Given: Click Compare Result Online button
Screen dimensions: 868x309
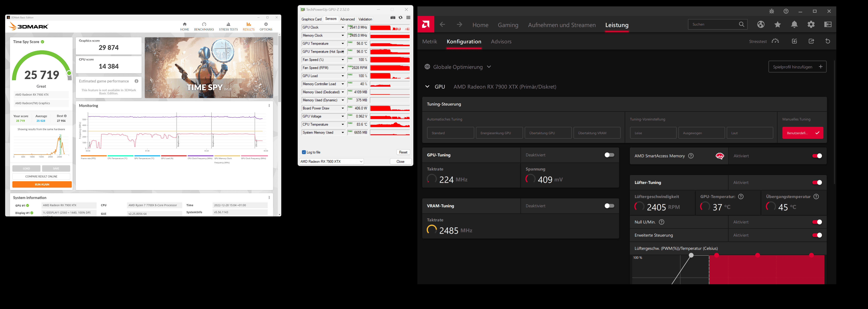Looking at the screenshot, I should pos(41,176).
